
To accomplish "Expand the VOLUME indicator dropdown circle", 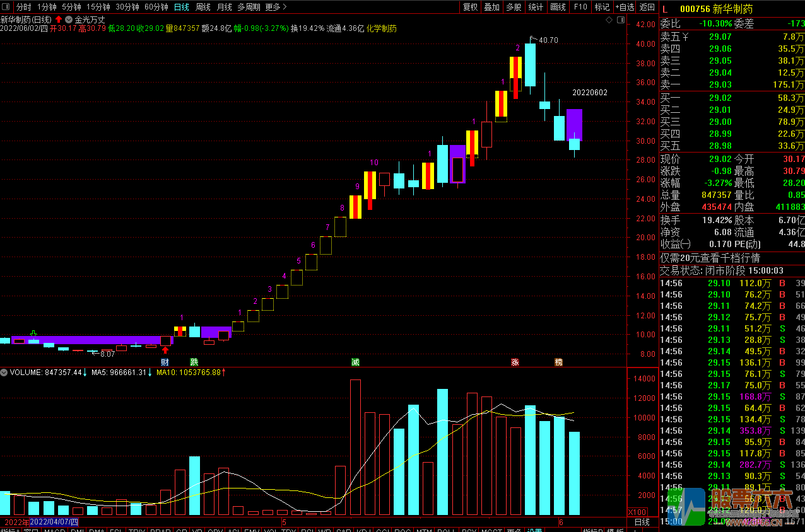I will pos(4,373).
